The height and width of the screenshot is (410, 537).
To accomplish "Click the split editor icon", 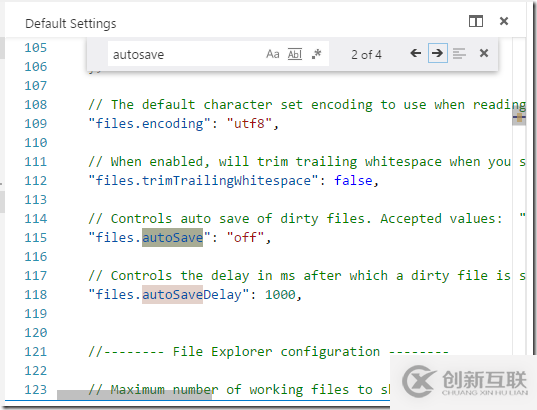I will pos(476,21).
